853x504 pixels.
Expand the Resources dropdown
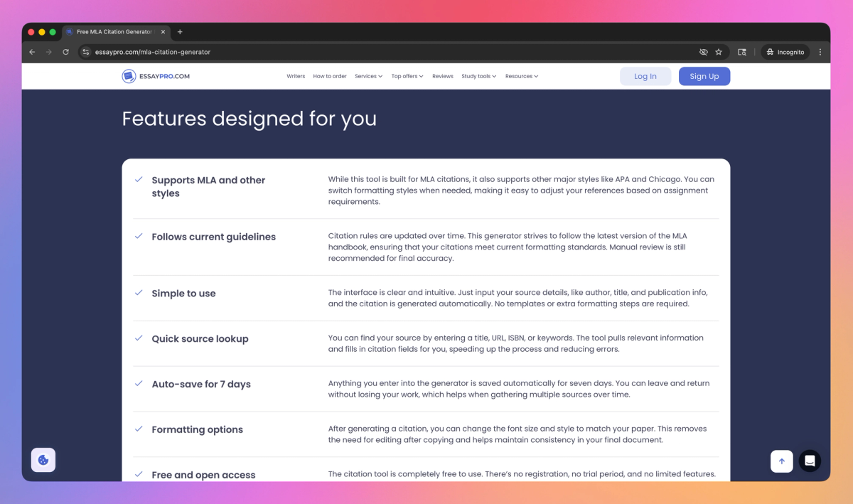(x=522, y=76)
